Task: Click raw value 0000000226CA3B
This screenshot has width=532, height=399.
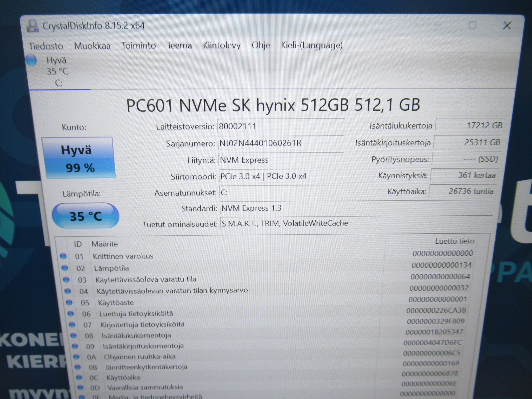Action: pyautogui.click(x=436, y=310)
